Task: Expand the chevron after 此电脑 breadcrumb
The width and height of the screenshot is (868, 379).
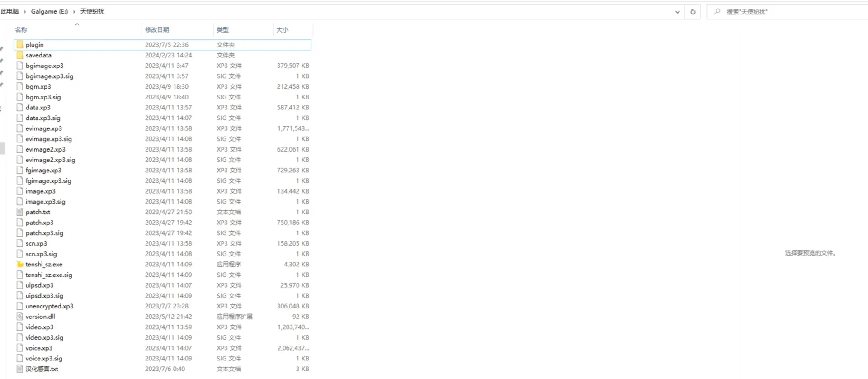Action: click(x=25, y=12)
